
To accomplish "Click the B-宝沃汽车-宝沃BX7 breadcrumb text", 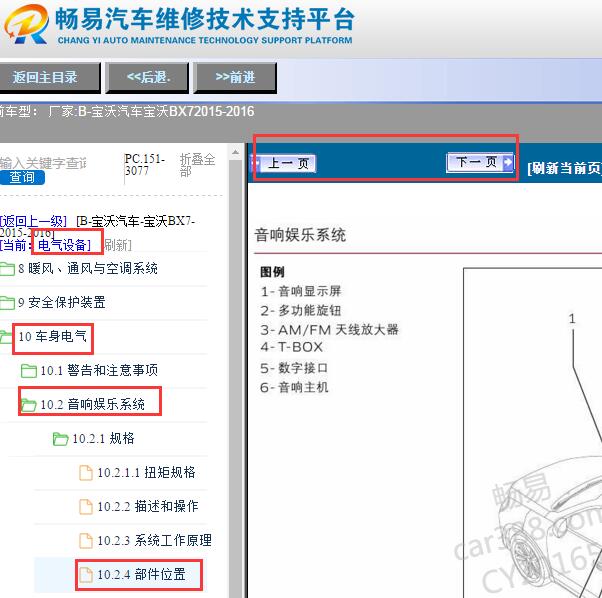I will click(136, 221).
